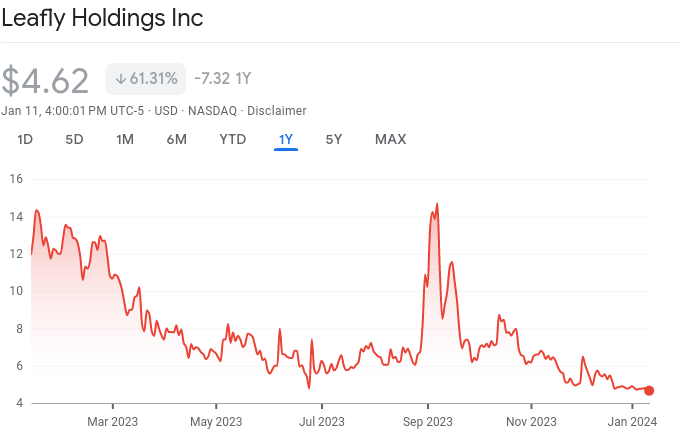Image resolution: width=680 pixels, height=446 pixels.
Task: Select the 1D time range tab
Action: [x=25, y=139]
